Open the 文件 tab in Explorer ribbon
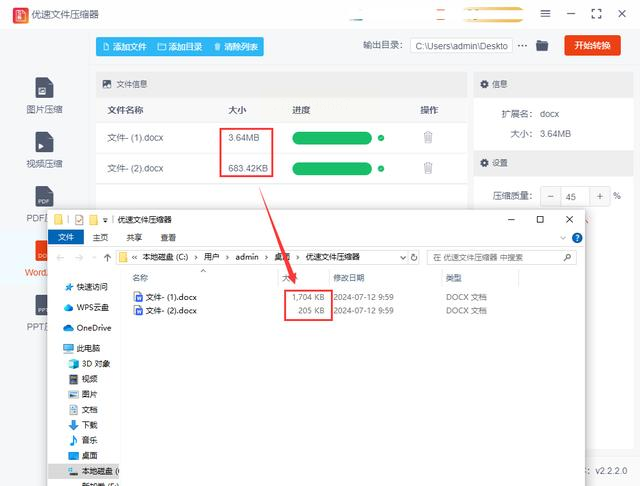The width and height of the screenshot is (640, 486). 66,237
